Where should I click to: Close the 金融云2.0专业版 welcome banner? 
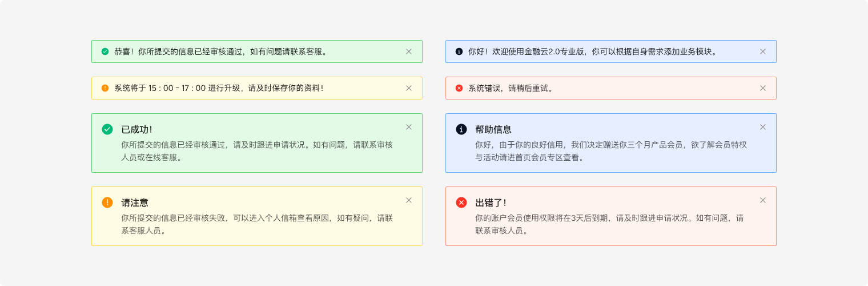tap(763, 51)
